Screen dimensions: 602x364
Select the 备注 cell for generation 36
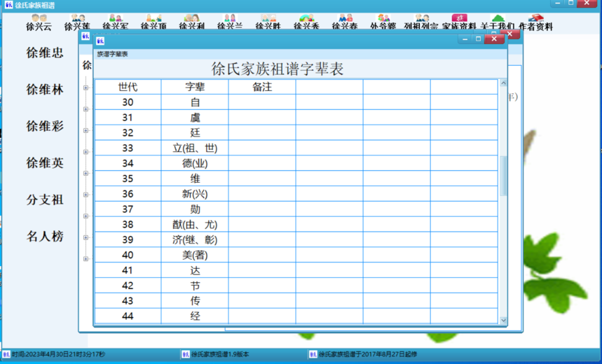[261, 194]
